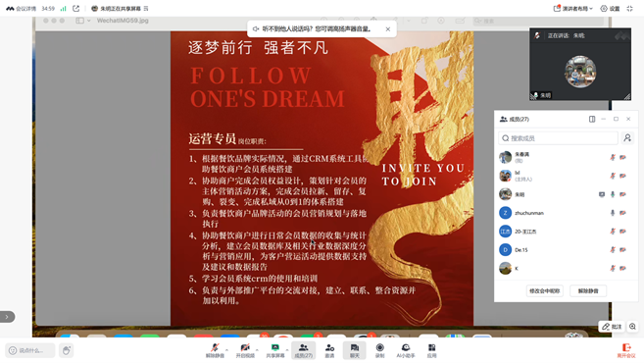Toggle 开启视频 in bottom toolbar
The width and height of the screenshot is (644, 363).
coord(245,350)
